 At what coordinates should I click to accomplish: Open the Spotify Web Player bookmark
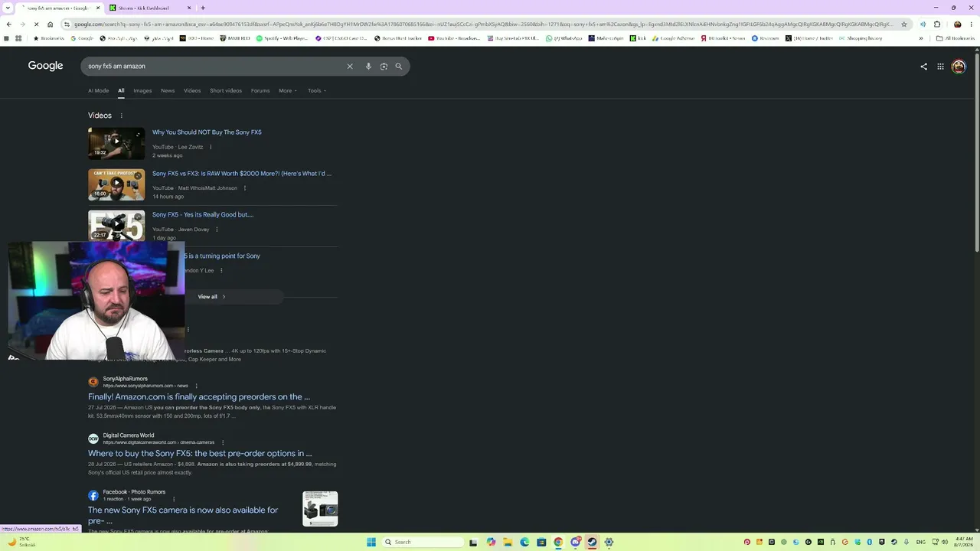pyautogui.click(x=283, y=38)
